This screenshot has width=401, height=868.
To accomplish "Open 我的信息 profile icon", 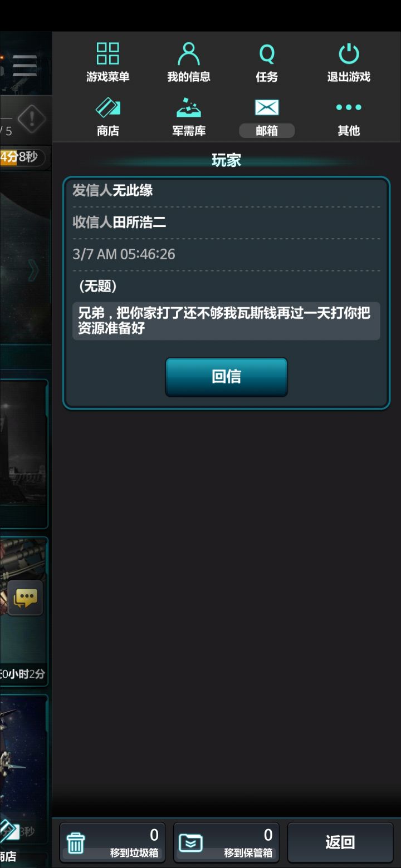I will pyautogui.click(x=189, y=62).
